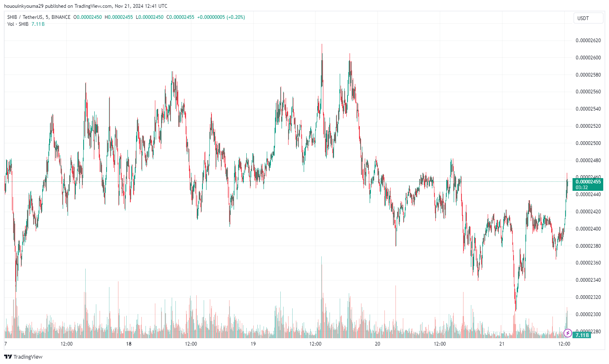This screenshot has width=609, height=364.
Task: Click the 12:00 label between 19 and 20
Action: pos(316,344)
